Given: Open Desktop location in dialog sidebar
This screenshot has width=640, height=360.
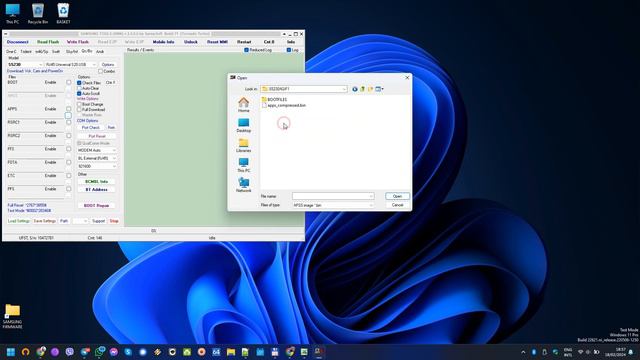Looking at the screenshot, I should (244, 125).
